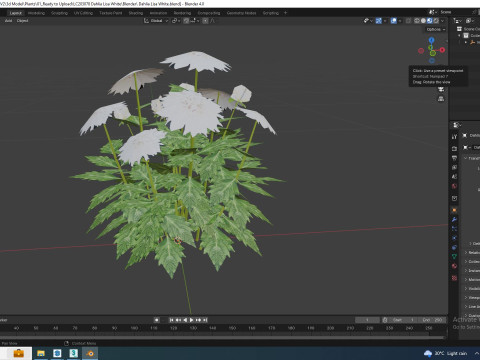The image size is (480, 360).
Task: Open the Material properties tab
Action: coord(454,266)
